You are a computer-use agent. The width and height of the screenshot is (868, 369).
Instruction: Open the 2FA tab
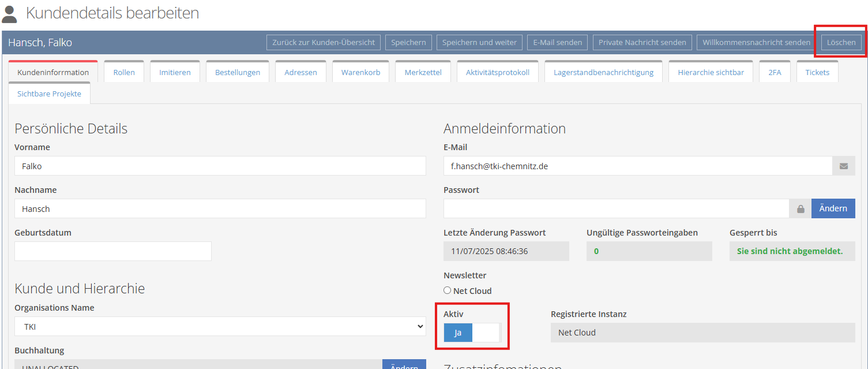coord(775,72)
